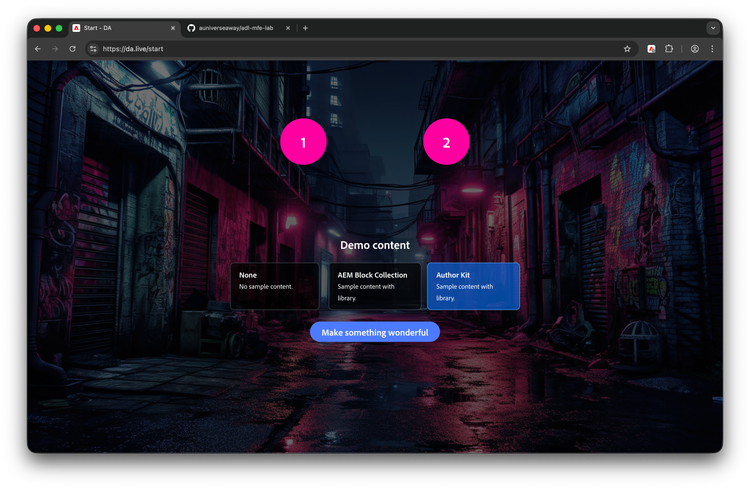The image size is (750, 489).
Task: Click the Make something wonderful button
Action: (x=375, y=332)
